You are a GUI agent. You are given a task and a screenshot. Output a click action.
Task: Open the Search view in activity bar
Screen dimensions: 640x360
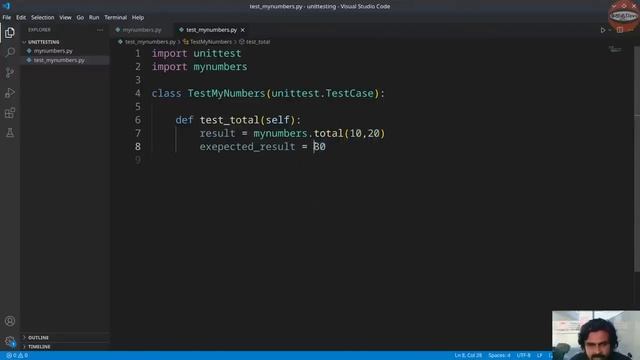10,52
